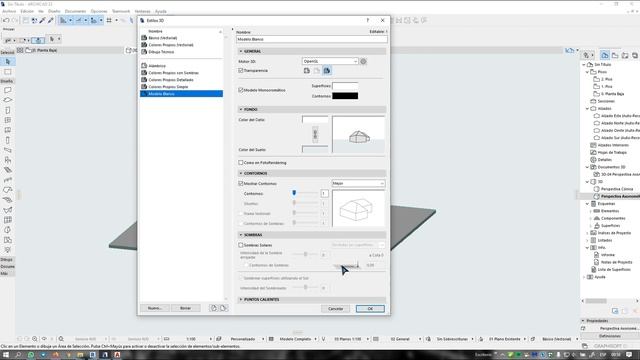Select Perspectiva Cónica in Navigator tree

pos(617,189)
